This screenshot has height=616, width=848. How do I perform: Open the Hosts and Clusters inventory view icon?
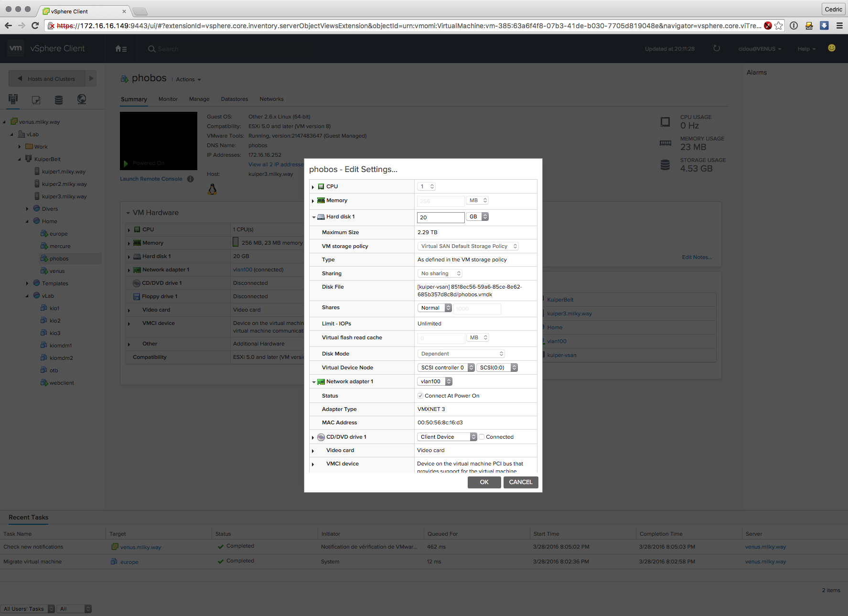pos(13,99)
